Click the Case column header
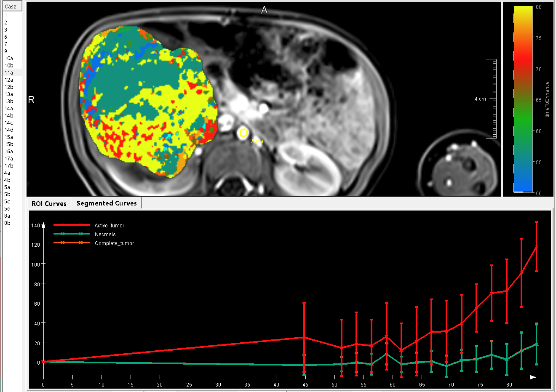Screen dimensions: 556x392 (x=11, y=6)
